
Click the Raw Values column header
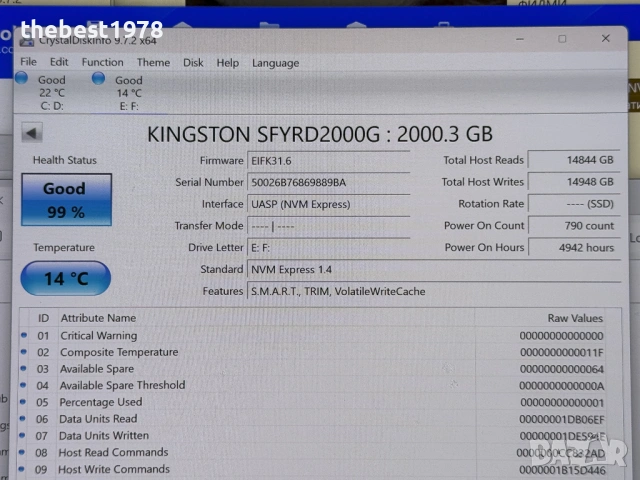pyautogui.click(x=575, y=318)
